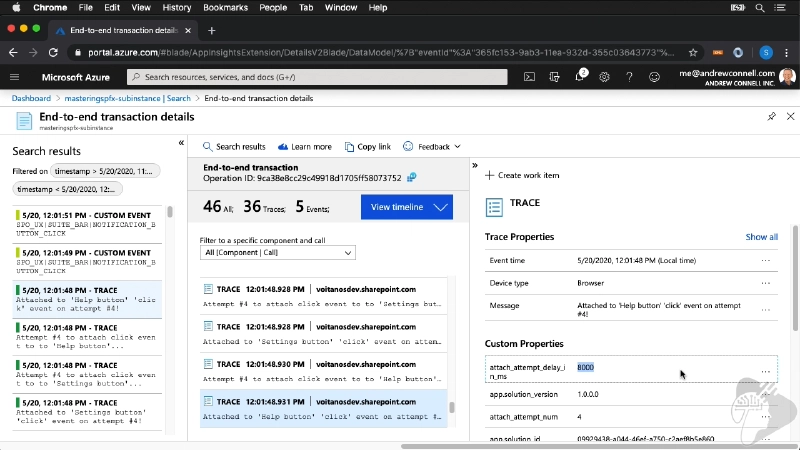Image resolution: width=800 pixels, height=450 pixels.
Task: Click the Search results list scrollbar
Action: (x=170, y=212)
